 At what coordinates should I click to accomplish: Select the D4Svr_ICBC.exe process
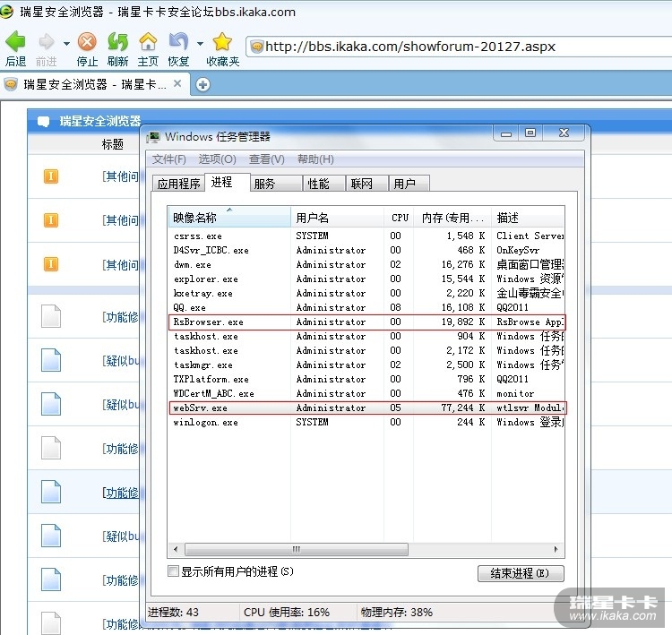(x=366, y=250)
